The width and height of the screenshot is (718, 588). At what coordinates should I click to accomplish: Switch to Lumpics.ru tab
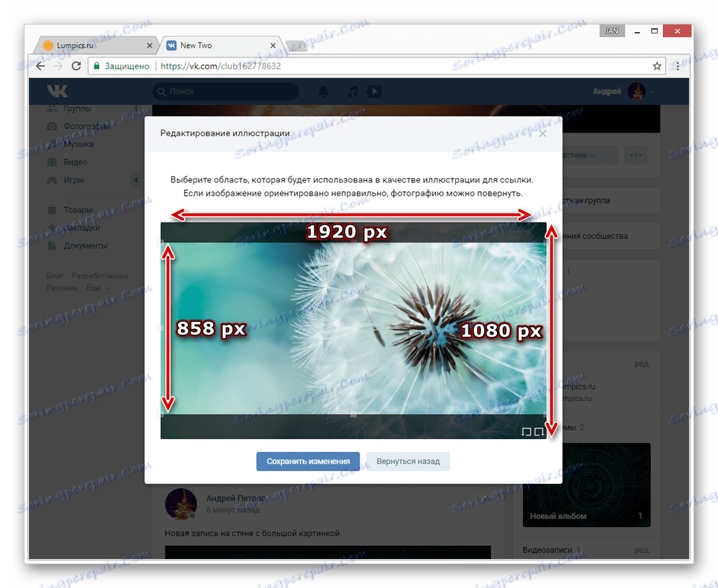tap(96, 45)
